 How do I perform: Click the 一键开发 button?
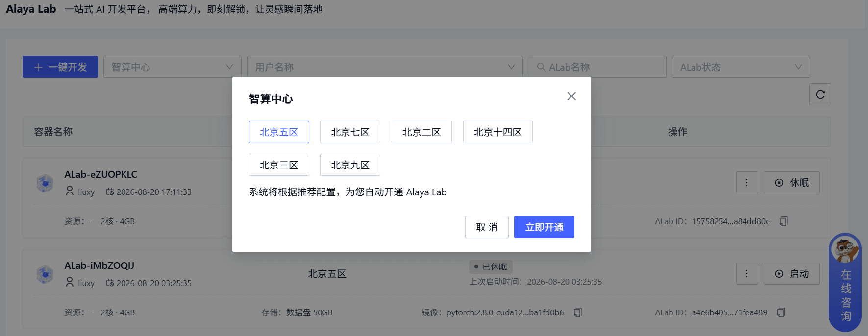60,67
